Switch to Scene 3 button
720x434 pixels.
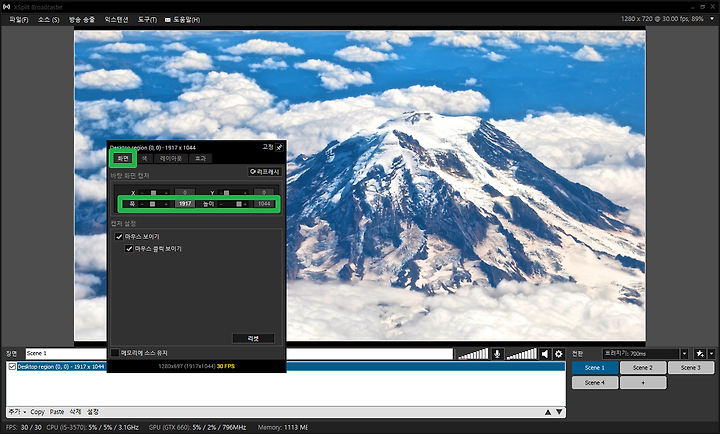coord(691,367)
